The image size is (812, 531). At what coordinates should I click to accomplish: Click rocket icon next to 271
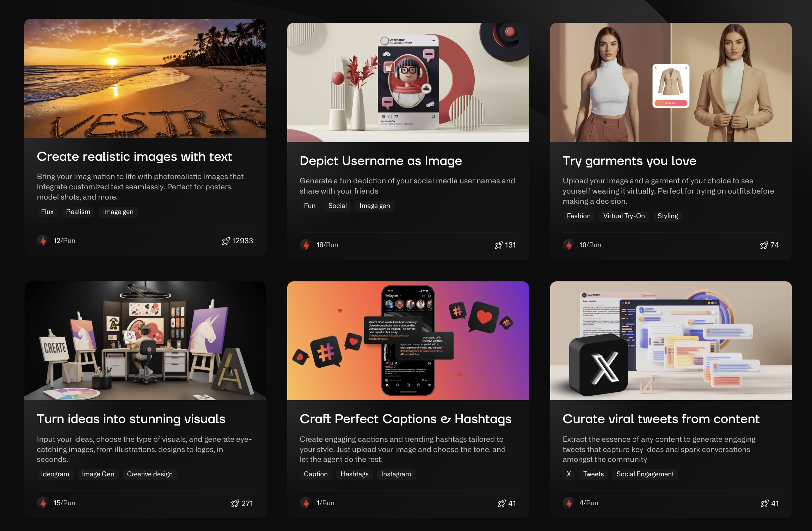(x=235, y=503)
